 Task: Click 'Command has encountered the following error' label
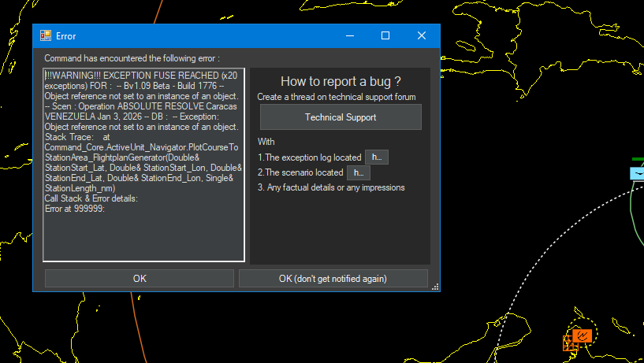tap(132, 58)
